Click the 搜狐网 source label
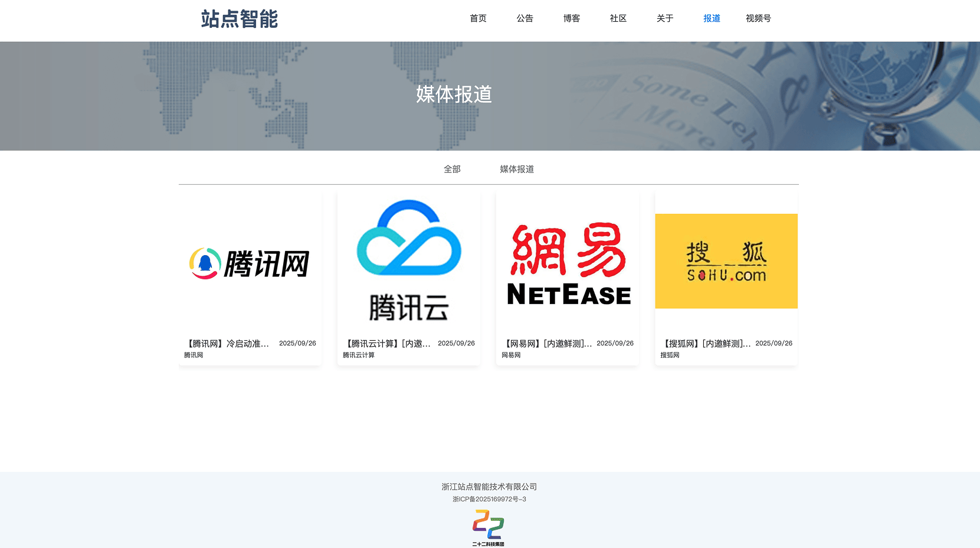 pyautogui.click(x=670, y=355)
